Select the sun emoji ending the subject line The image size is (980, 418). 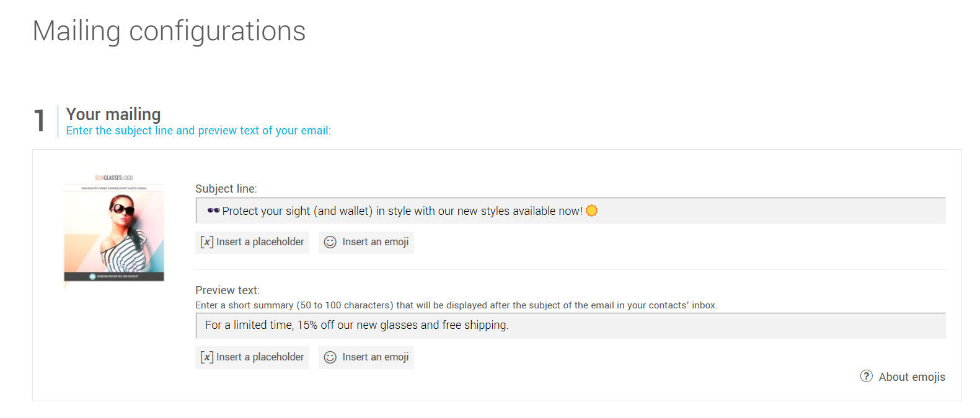592,211
